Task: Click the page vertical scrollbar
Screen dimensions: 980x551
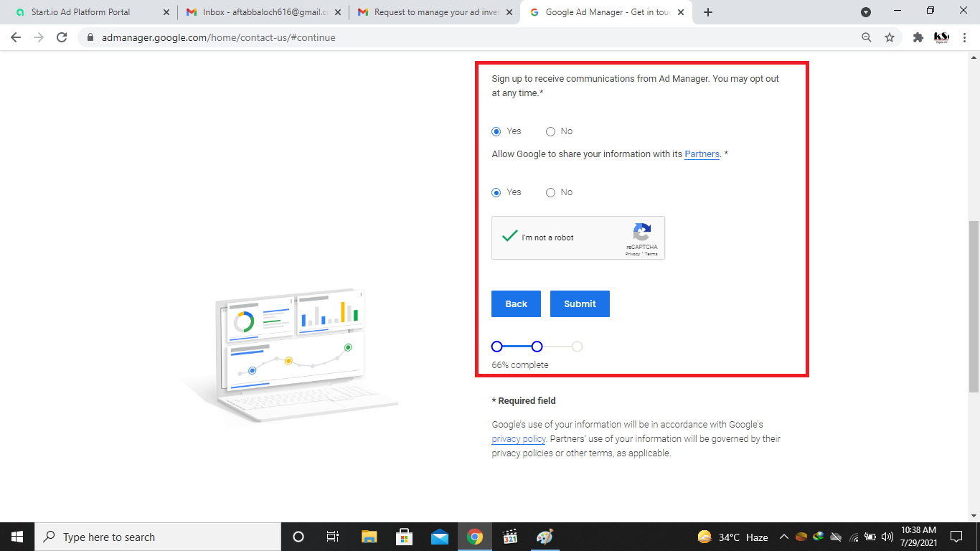Action: coord(974,306)
